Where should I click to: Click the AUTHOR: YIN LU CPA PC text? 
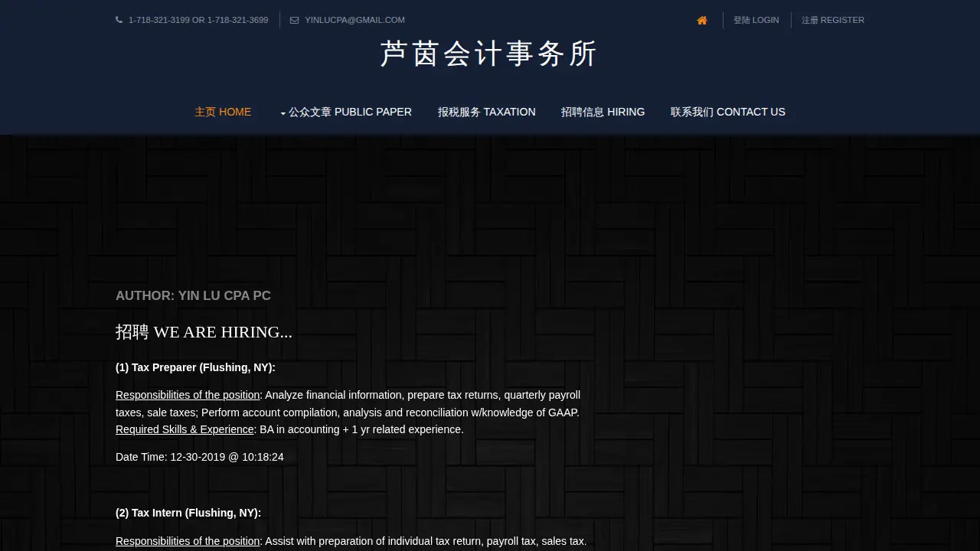click(x=193, y=295)
